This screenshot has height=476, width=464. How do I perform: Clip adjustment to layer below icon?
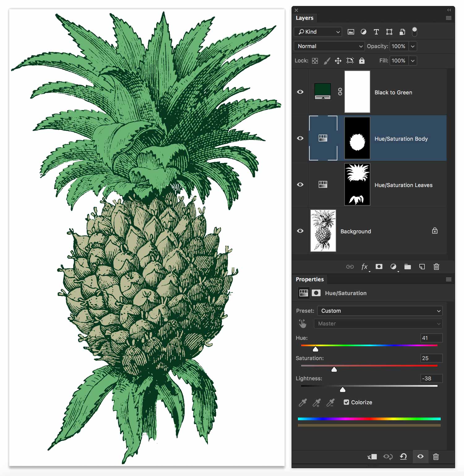click(372, 457)
